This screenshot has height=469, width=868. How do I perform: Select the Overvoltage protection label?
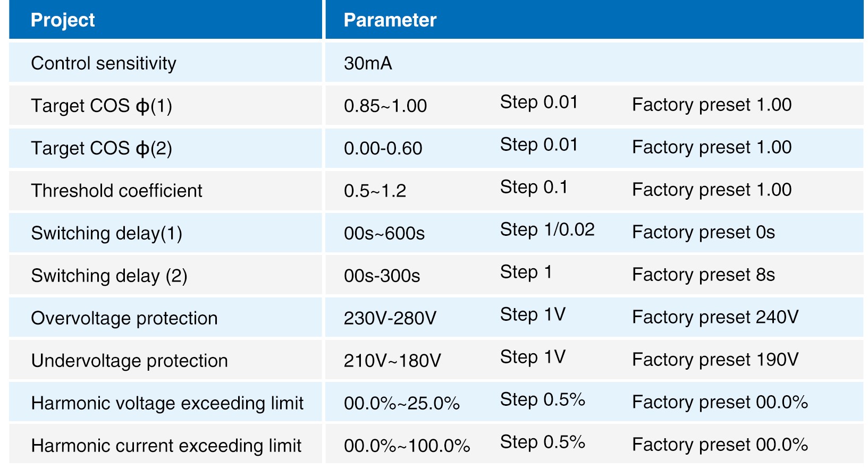click(124, 318)
